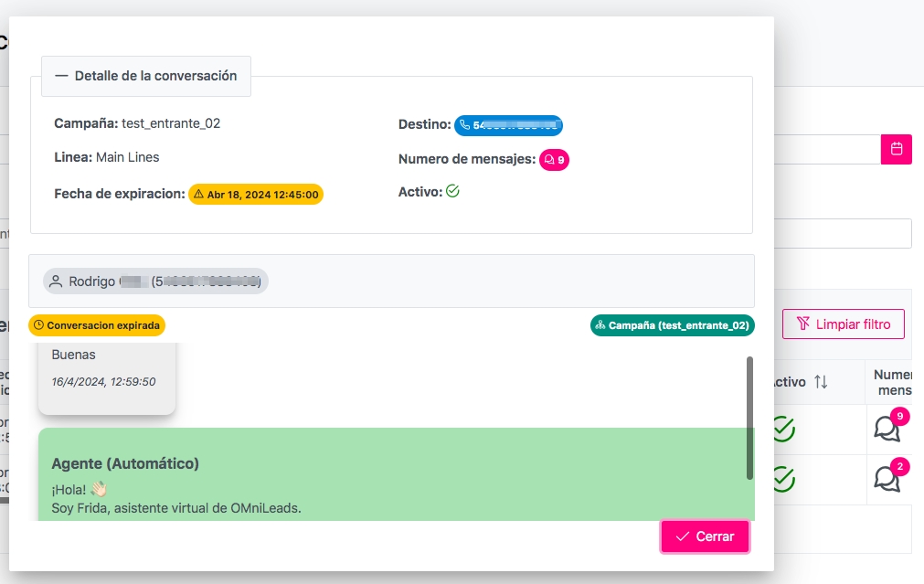Click the Destino phone number badge

tap(508, 125)
